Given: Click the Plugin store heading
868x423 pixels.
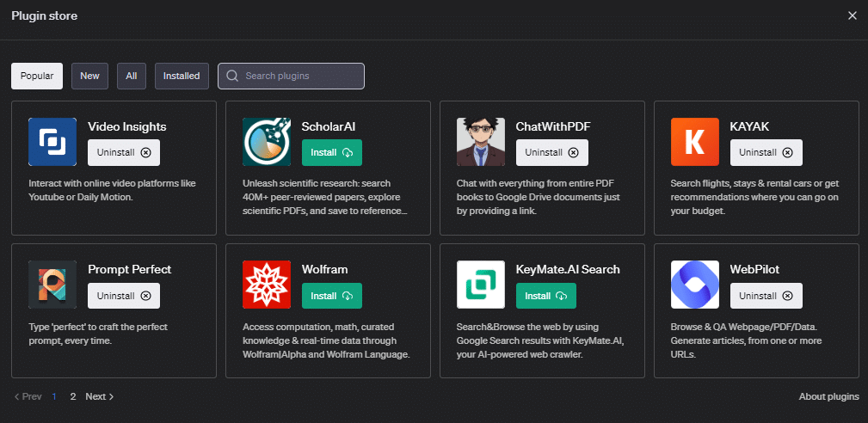Looking at the screenshot, I should 44,16.
